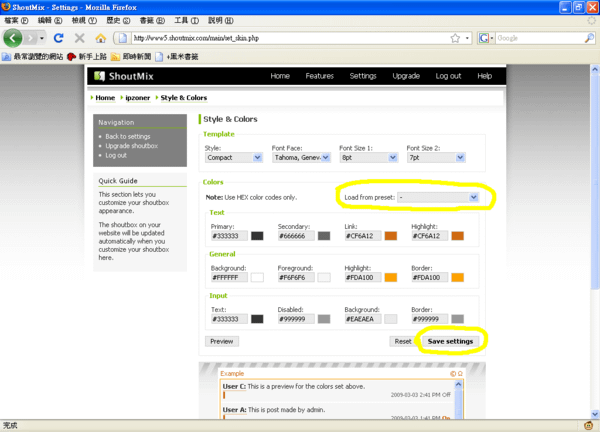The height and width of the screenshot is (432, 600).
Task: Click the Home breadcrumb link
Action: pos(105,98)
